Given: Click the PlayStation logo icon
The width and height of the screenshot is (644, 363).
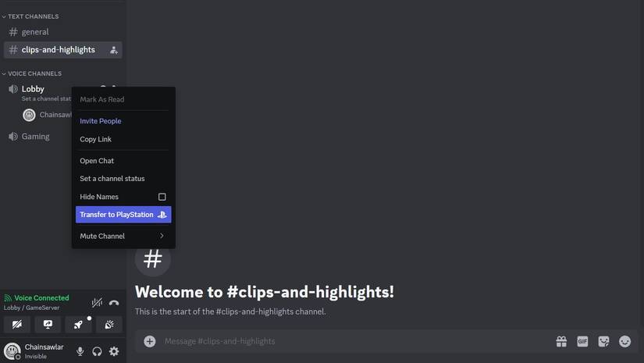Looking at the screenshot, I should (x=162, y=215).
